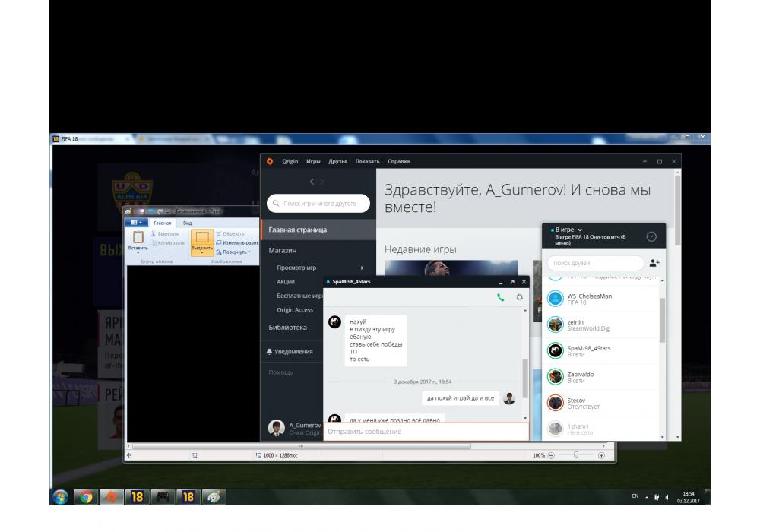Screen dimensions: 760x532
Task: Open the 'Друзья' menu in Origin
Action: pyautogui.click(x=337, y=161)
